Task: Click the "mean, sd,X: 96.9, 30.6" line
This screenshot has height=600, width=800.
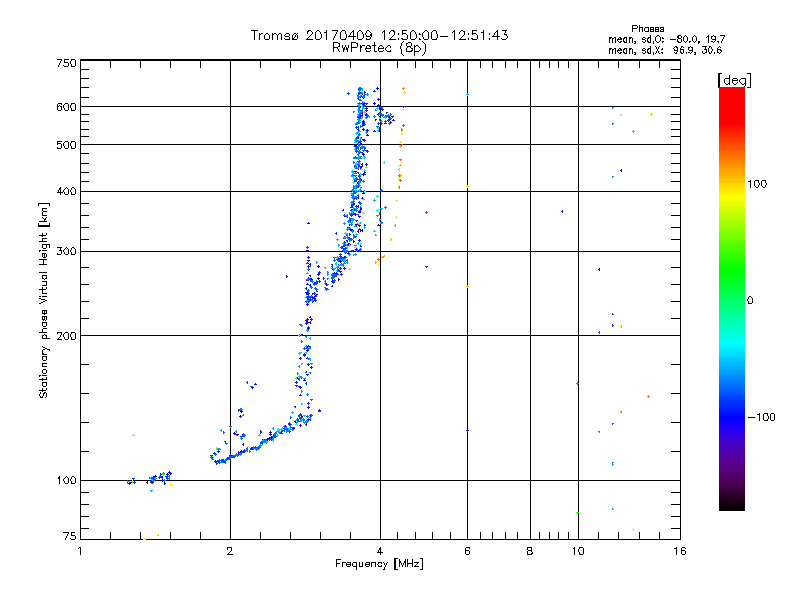Action: pyautogui.click(x=665, y=50)
